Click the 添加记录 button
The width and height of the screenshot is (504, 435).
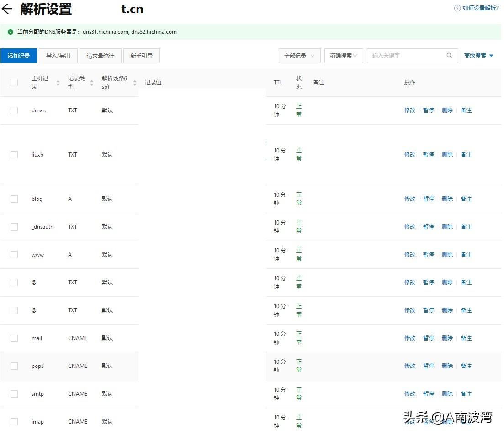click(x=19, y=56)
